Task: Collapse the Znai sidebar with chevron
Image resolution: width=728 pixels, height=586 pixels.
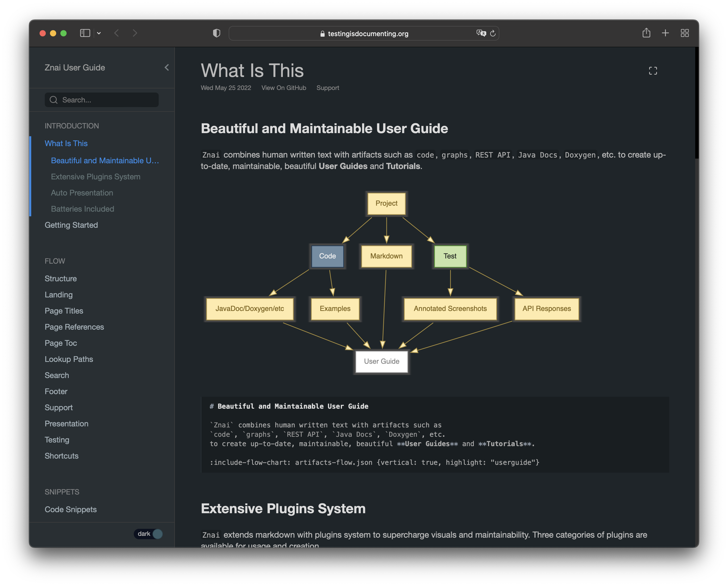Action: tap(167, 68)
